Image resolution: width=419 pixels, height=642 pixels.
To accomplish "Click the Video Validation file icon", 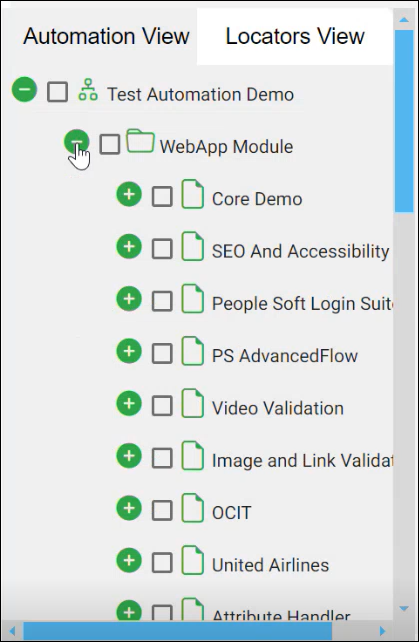I will [x=193, y=403].
